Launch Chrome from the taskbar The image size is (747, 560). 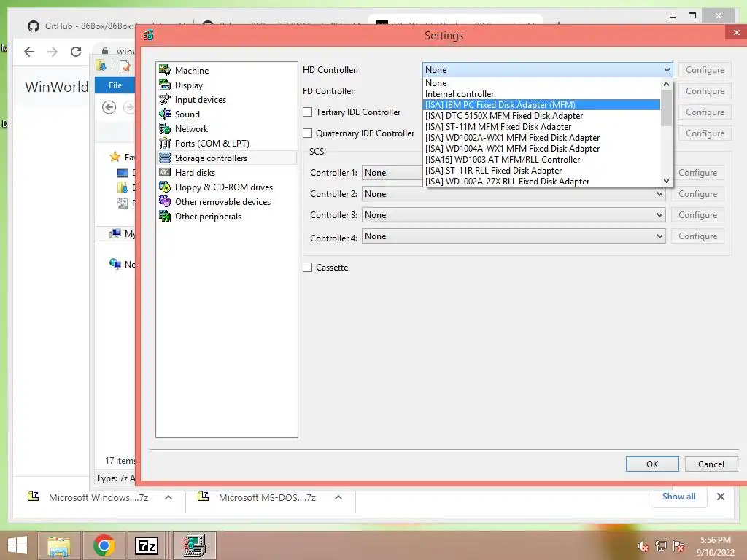coord(104,545)
